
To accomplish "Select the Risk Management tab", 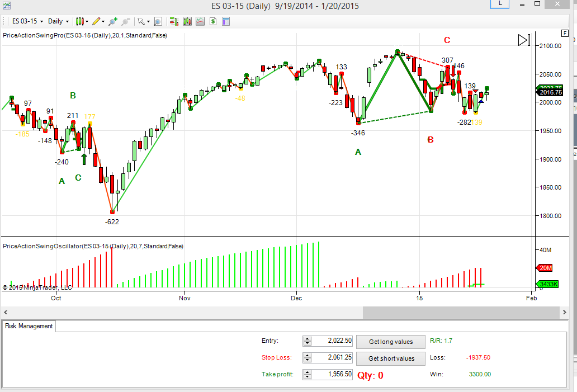I will (x=29, y=326).
